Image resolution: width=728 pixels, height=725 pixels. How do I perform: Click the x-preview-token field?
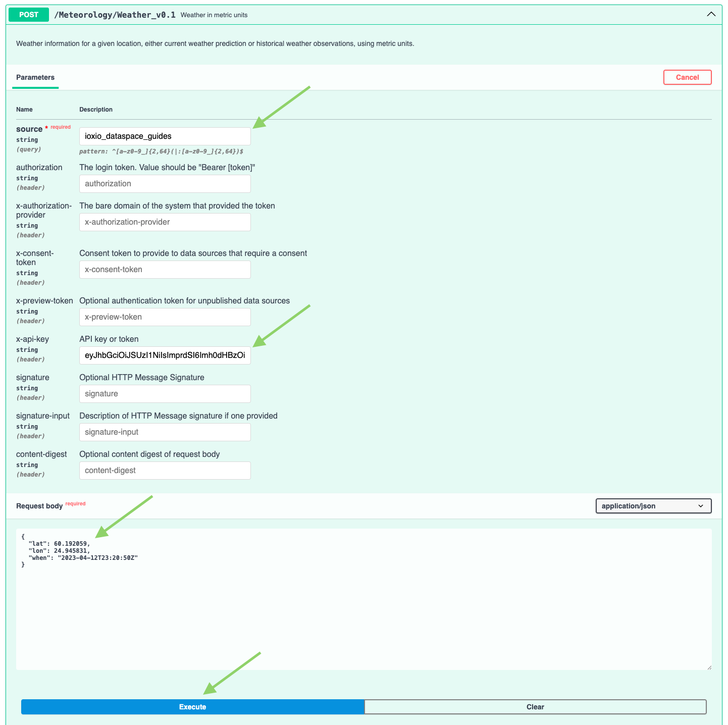click(165, 317)
